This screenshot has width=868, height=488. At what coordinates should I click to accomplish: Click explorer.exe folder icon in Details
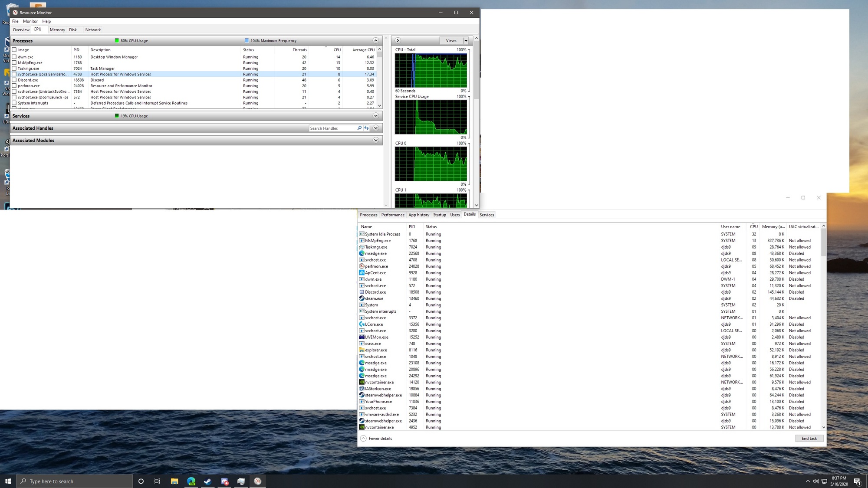362,350
